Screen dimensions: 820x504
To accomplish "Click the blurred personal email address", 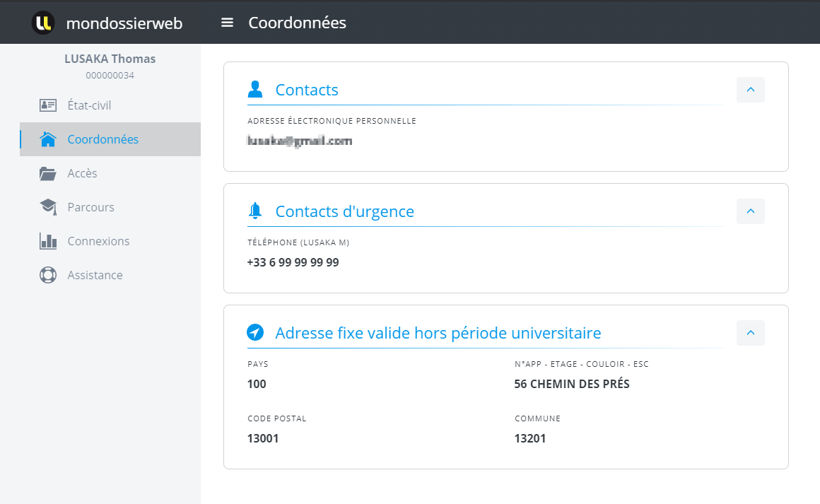I will click(299, 141).
